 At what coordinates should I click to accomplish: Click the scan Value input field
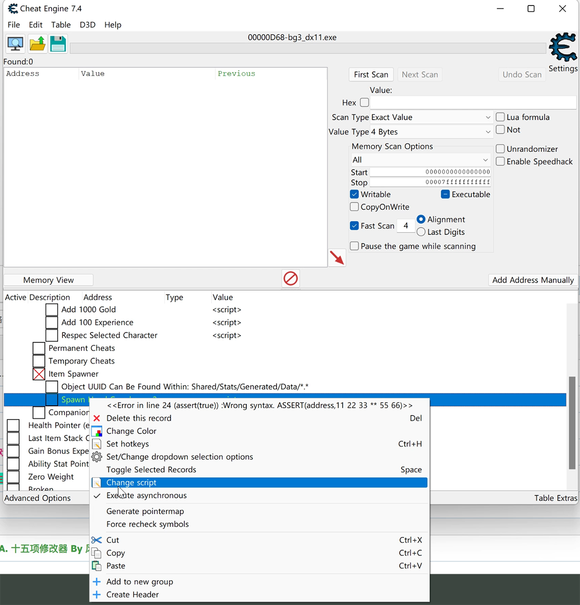(x=473, y=103)
